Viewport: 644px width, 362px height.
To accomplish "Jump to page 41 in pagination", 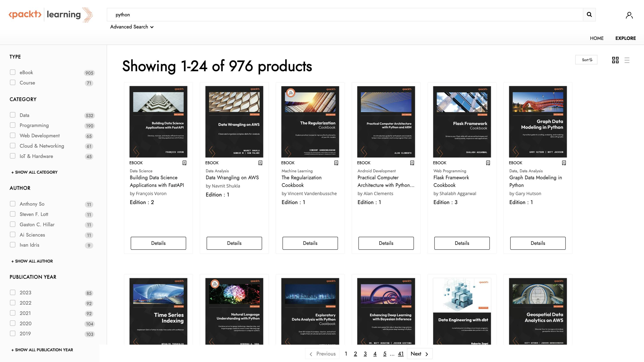I will click(401, 354).
